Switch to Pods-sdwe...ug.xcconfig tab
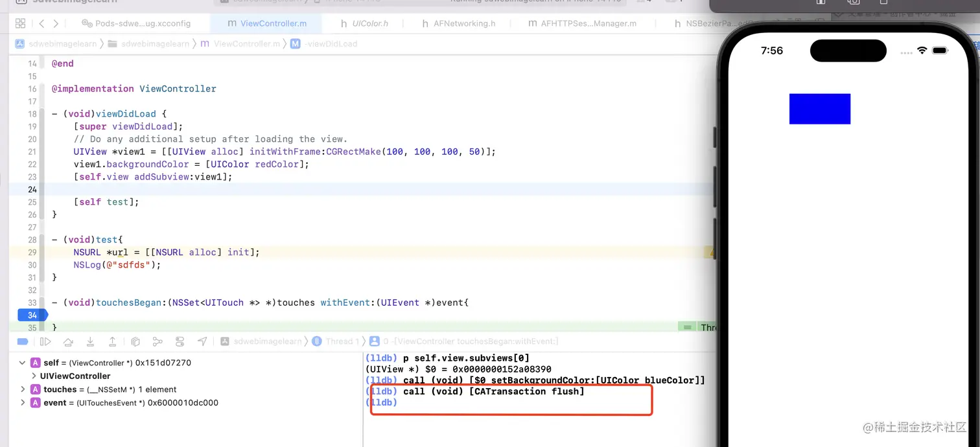The height and width of the screenshot is (447, 980). (x=136, y=23)
